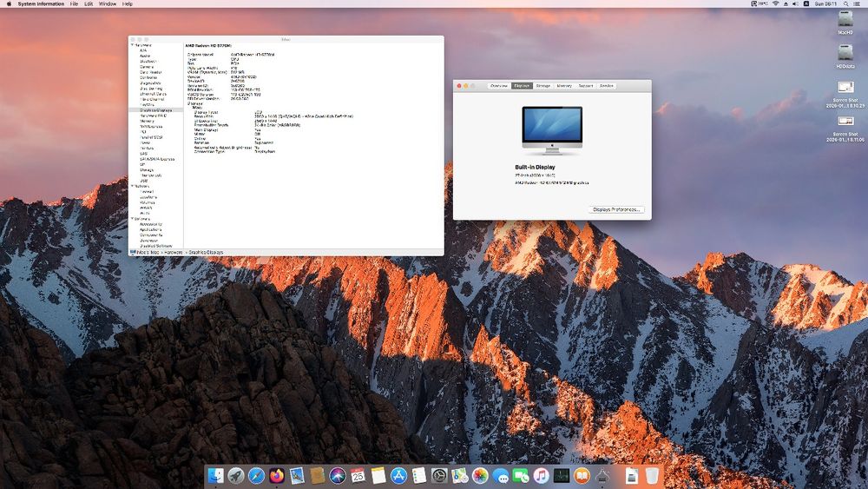Select Firewall under Network section

coord(147,192)
